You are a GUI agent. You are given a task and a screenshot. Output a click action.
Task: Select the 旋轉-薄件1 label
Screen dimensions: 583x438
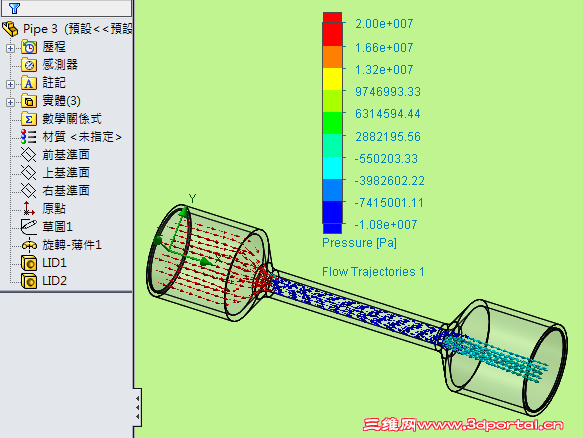point(72,245)
